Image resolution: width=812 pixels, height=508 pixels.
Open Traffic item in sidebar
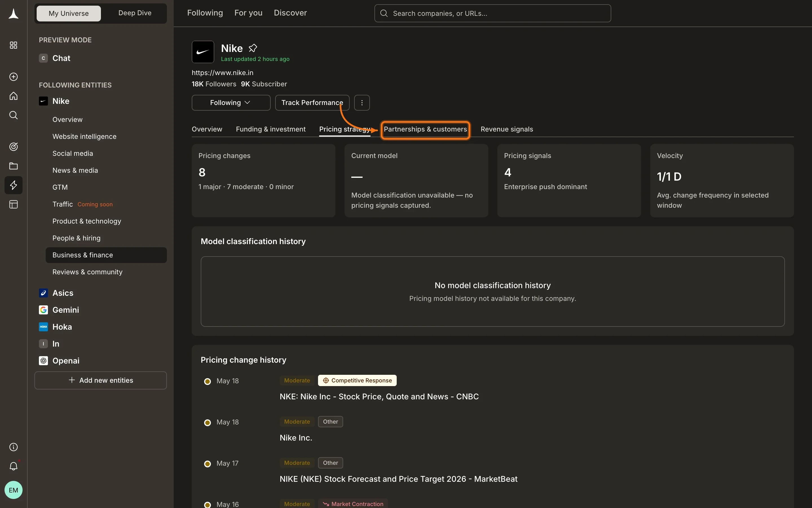(62, 204)
